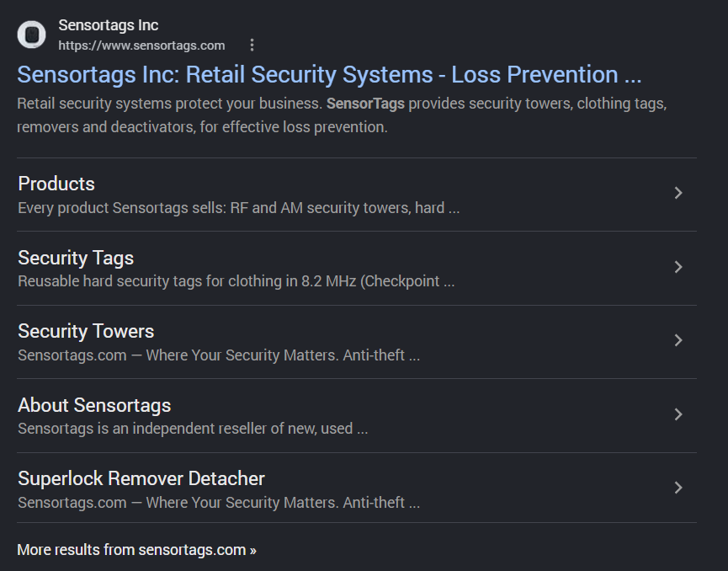Click the snippet under Superlock Remover Detacher
This screenshot has height=571, width=728.
[219, 502]
